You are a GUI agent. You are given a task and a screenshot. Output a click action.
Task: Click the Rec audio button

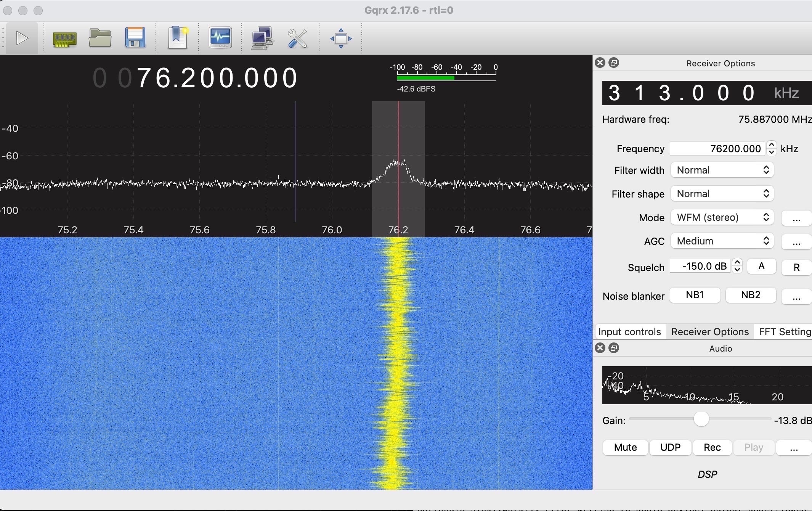click(712, 447)
